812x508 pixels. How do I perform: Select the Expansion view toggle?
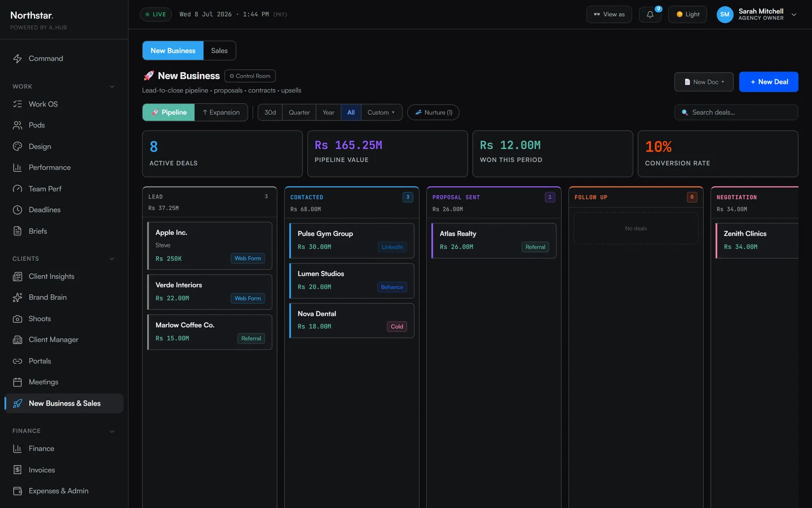221,112
